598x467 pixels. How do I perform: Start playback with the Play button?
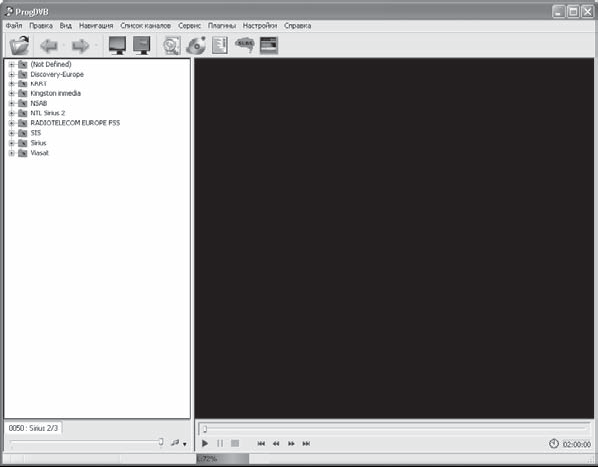[x=205, y=443]
